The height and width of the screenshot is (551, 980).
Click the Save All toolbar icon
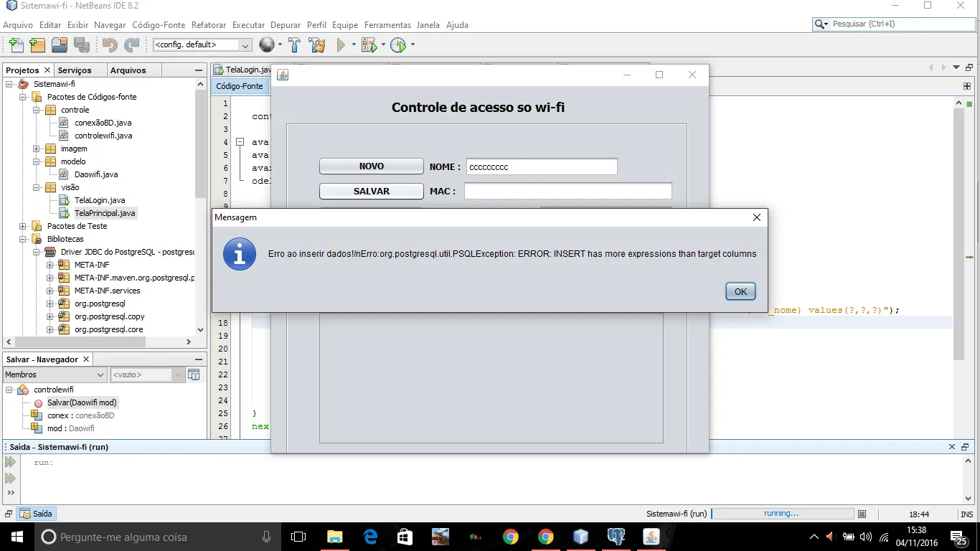coord(81,44)
